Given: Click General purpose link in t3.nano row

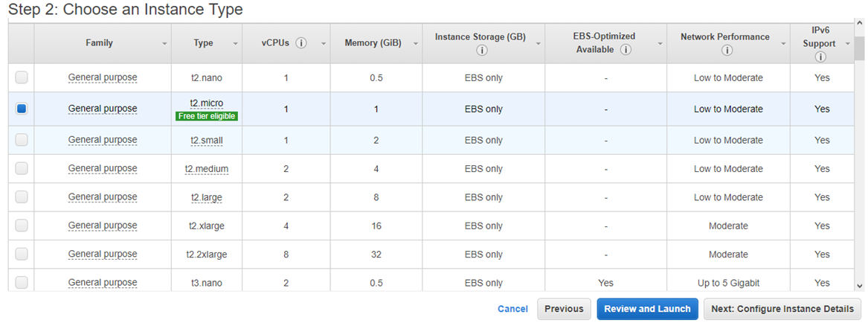Looking at the screenshot, I should pos(103,283).
